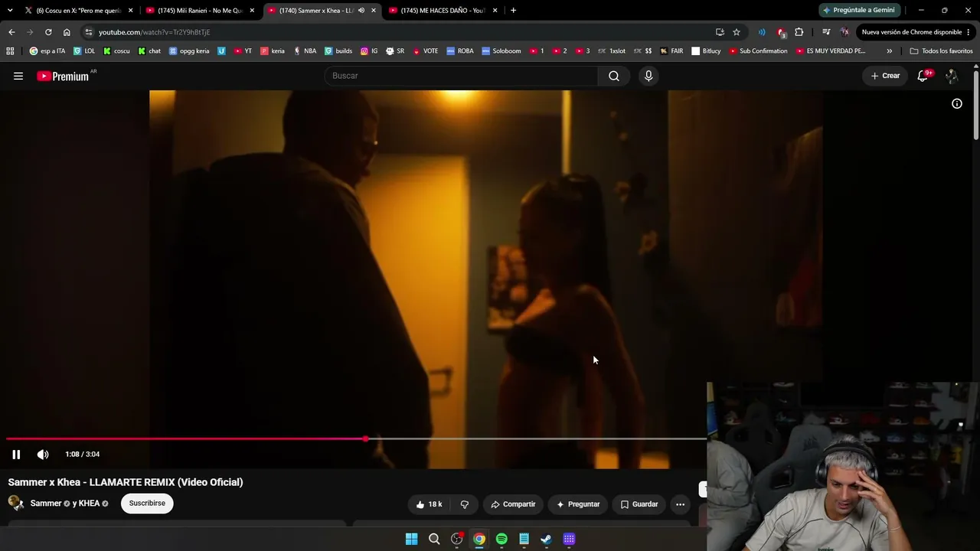This screenshot has height=551, width=980.
Task: Open the Todos los favoritos folder
Action: [941, 51]
